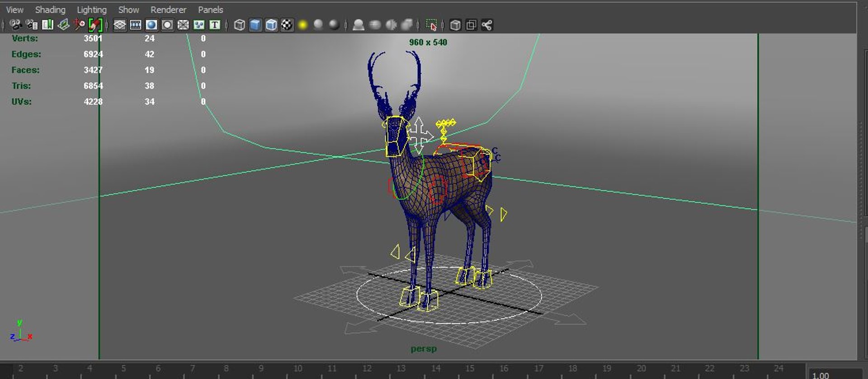Click the '960 x 540' resolution text
The width and height of the screenshot is (868, 379).
click(428, 42)
